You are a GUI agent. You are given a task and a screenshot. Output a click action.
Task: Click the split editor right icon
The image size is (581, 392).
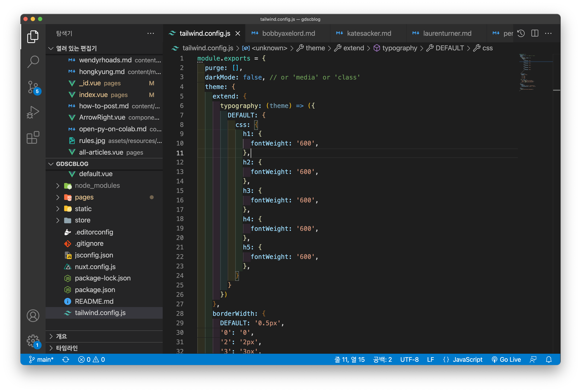pyautogui.click(x=535, y=33)
